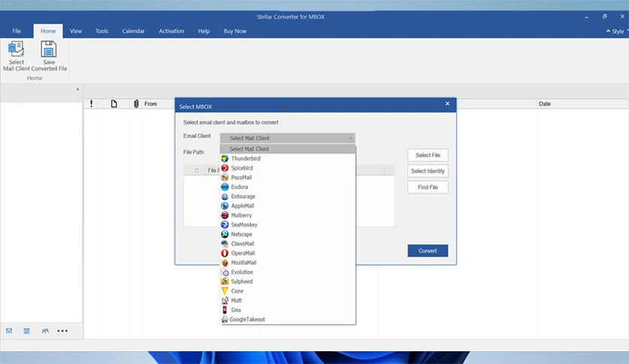Open the Contacts view in bottom navigation
This screenshot has height=364, width=629.
[45, 331]
